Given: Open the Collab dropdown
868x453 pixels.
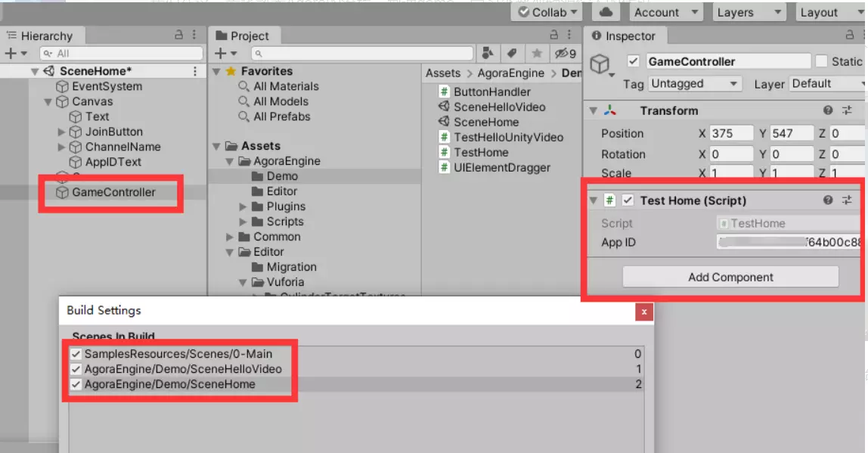Looking at the screenshot, I should (547, 12).
